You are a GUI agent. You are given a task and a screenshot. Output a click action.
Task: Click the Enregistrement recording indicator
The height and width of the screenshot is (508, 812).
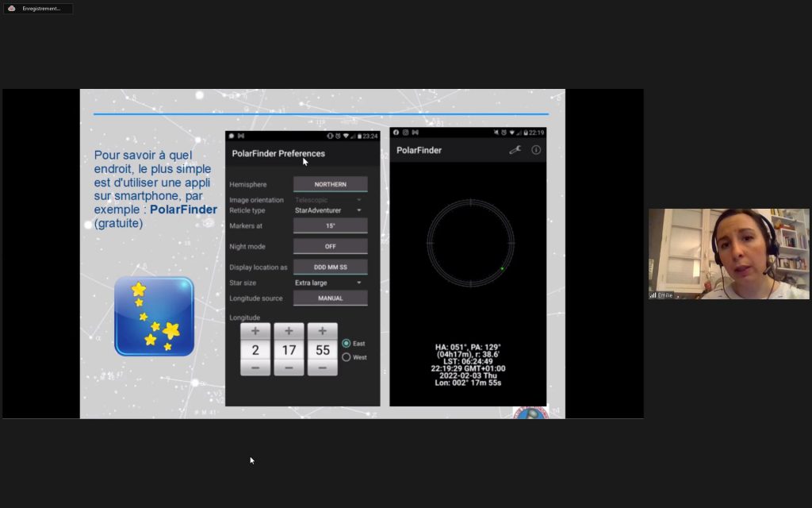click(38, 8)
